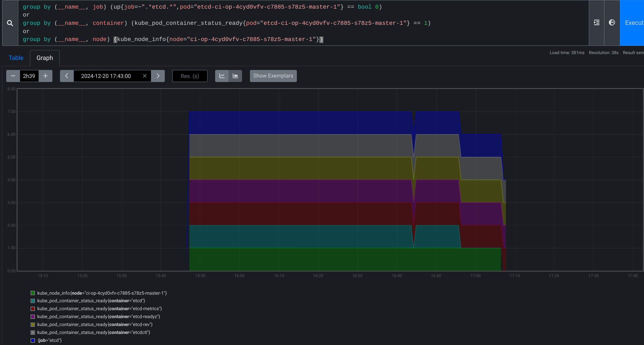Select the Graph tab
The width and height of the screenshot is (644, 345).
pyautogui.click(x=45, y=58)
